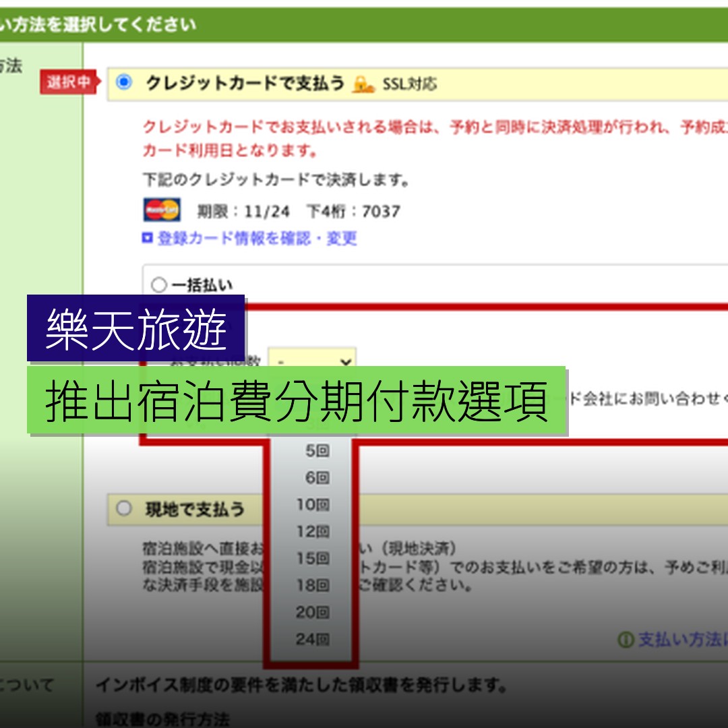Choose 現地で支払う payment method
Screen dimensions: 728x728
[x=123, y=508]
